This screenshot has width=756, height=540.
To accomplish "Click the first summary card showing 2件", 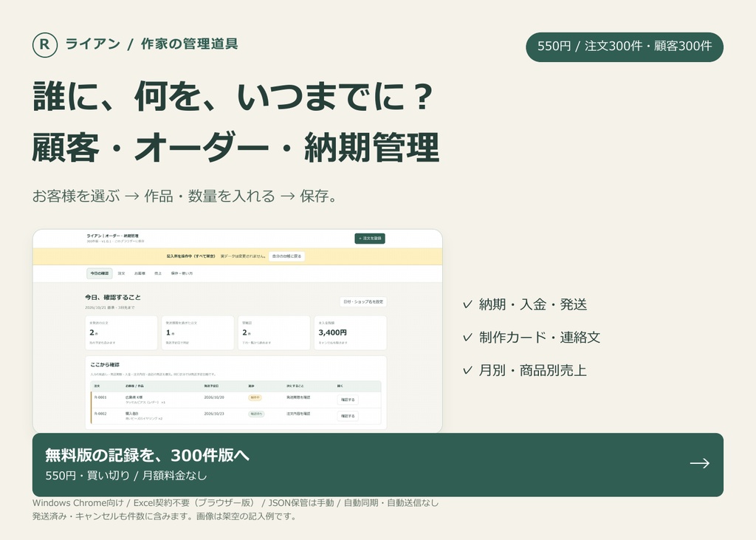I will [x=122, y=332].
